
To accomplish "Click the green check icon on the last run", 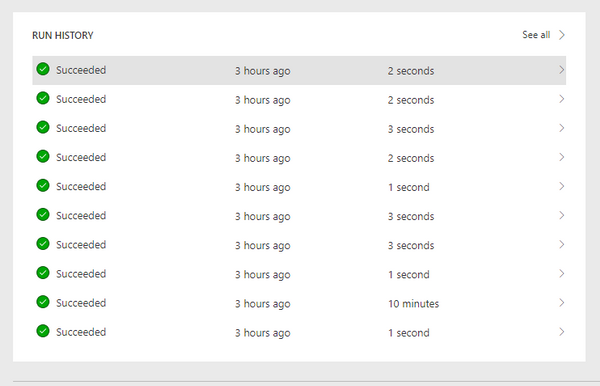I will [43, 331].
